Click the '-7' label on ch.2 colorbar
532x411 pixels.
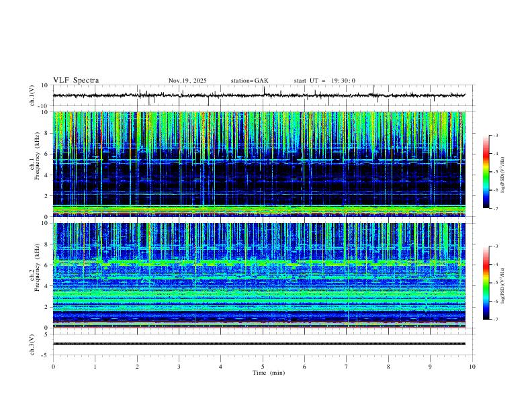495,319
